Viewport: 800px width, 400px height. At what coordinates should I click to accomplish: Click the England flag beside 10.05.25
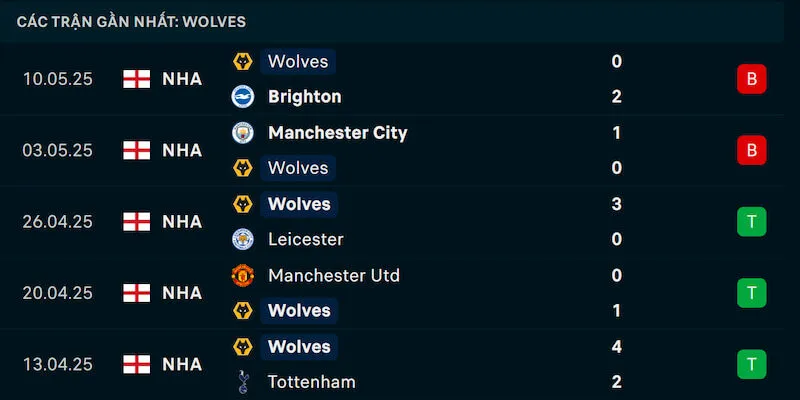(x=137, y=79)
